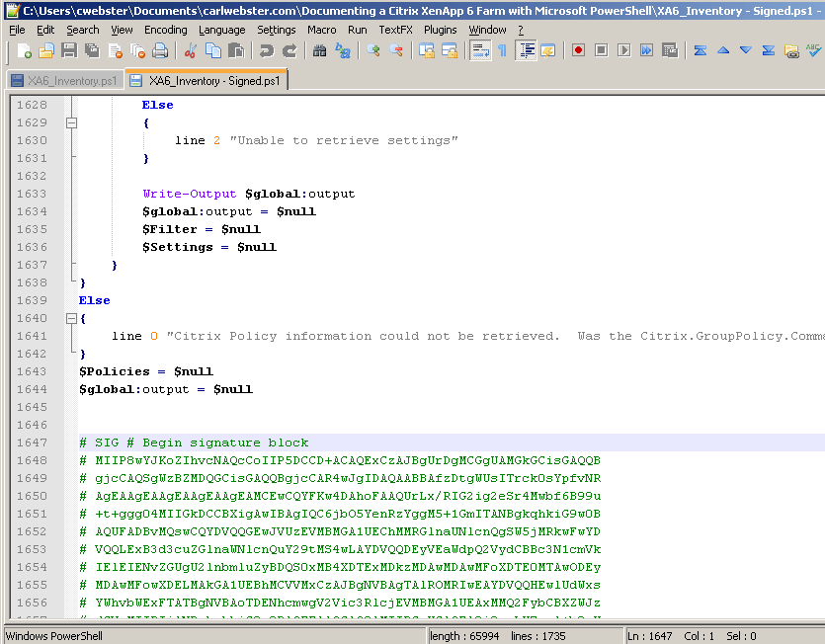Click the Open file folder icon
Viewport: 825px width, 644px height.
(45, 50)
